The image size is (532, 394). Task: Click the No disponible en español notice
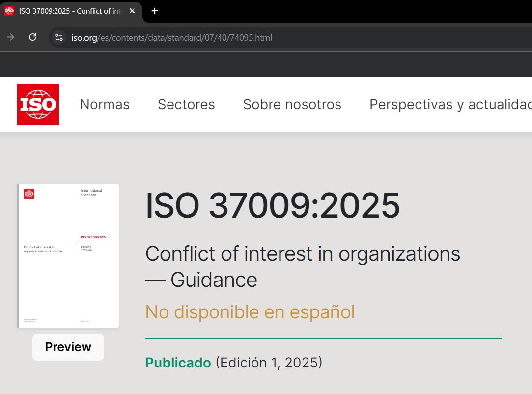250,312
